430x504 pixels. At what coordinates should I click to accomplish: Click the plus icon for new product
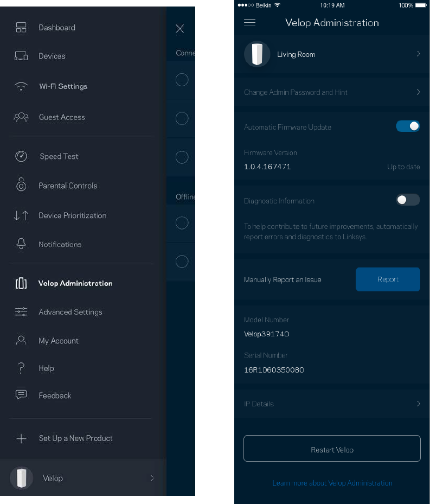tap(21, 438)
